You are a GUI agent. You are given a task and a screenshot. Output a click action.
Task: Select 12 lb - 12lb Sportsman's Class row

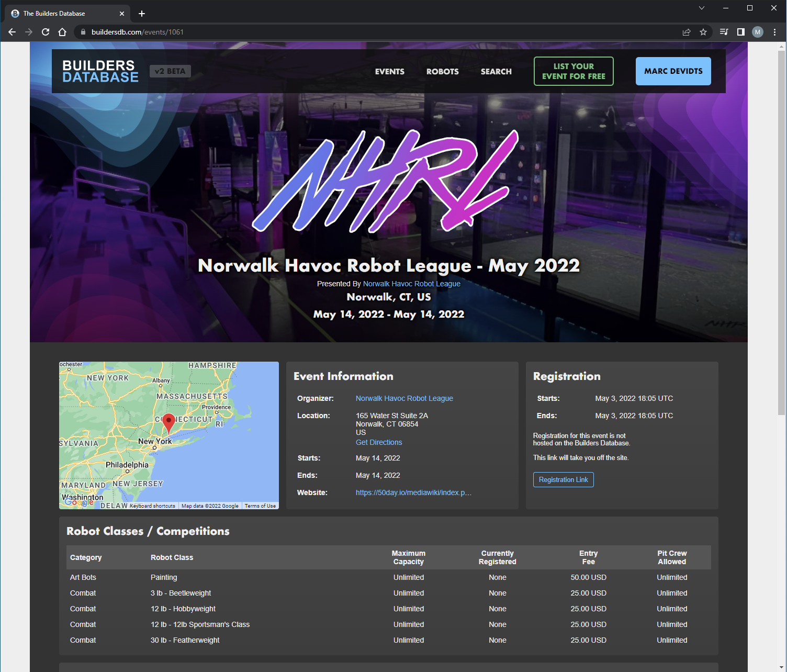[389, 624]
